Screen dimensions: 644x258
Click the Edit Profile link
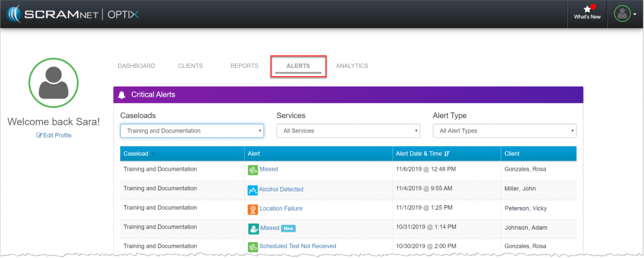coord(53,135)
